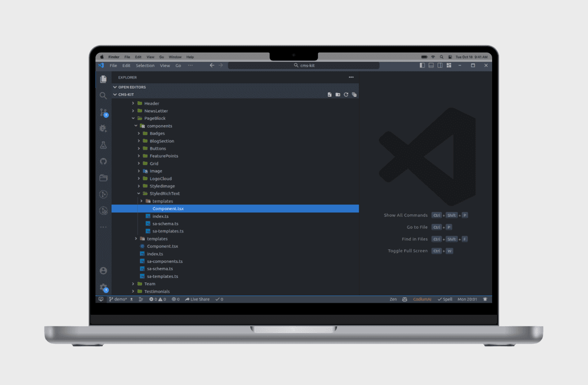This screenshot has width=588, height=385.
Task: Open the Manage gear icon
Action: pyautogui.click(x=104, y=288)
